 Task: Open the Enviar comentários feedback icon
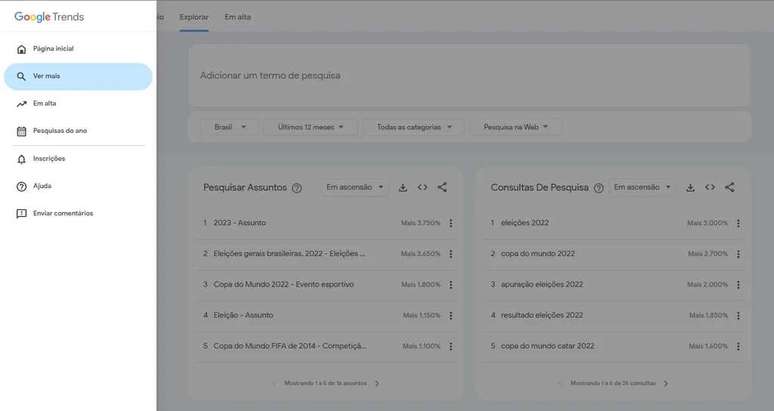pyautogui.click(x=21, y=214)
